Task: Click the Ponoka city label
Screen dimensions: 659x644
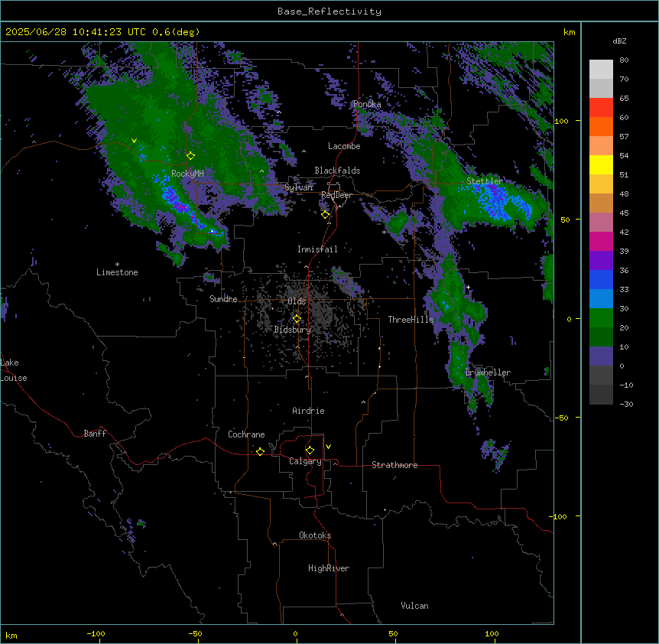Action: pyautogui.click(x=367, y=104)
